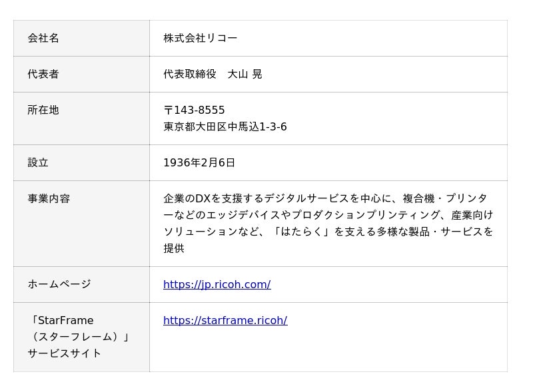Click the 代表取締役 title text
The height and width of the screenshot is (392, 533).
pyautogui.click(x=190, y=75)
